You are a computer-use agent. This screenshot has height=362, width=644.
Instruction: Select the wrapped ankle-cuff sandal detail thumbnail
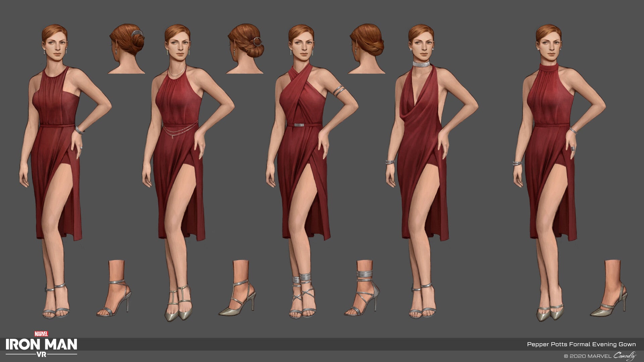pyautogui.click(x=362, y=288)
